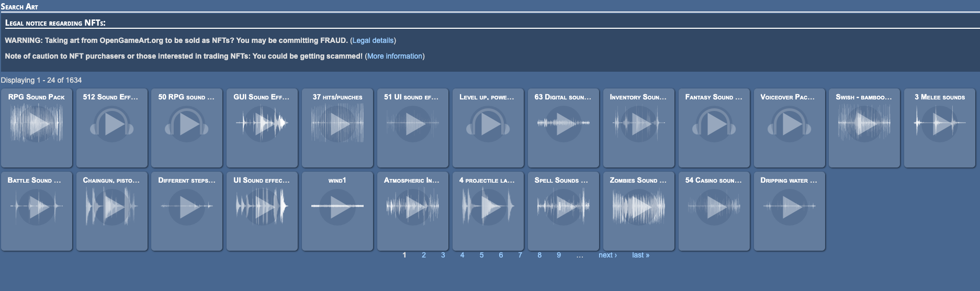Play the Voiceover Pack headphone icon

789,124
